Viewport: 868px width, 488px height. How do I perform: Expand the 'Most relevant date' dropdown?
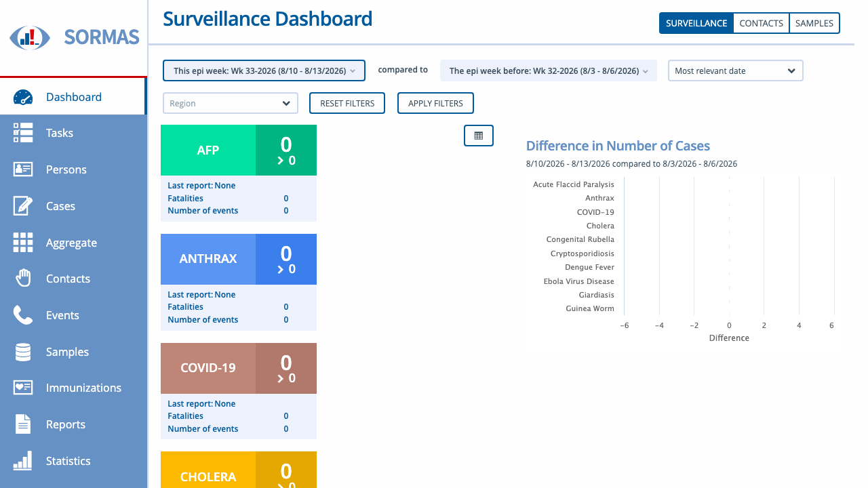(736, 70)
